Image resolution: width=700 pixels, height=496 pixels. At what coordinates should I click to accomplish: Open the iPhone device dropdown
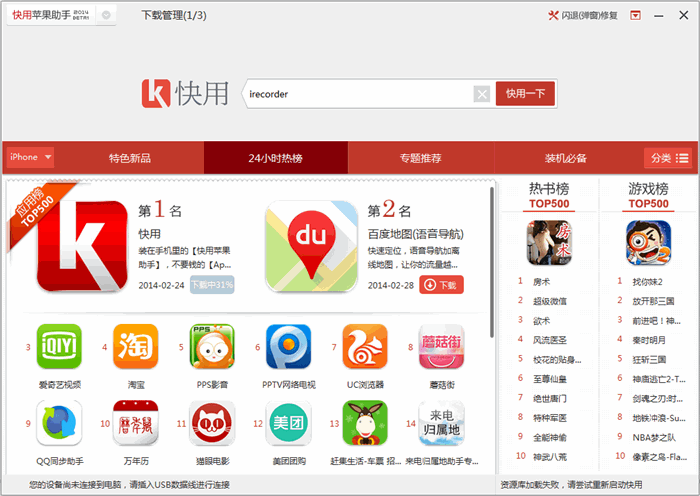pos(30,157)
